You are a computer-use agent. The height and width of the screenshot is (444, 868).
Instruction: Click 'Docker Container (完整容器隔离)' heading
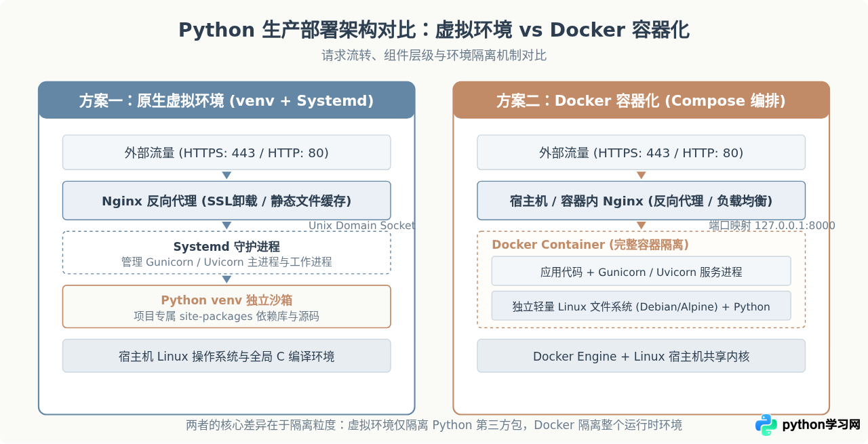(x=590, y=245)
